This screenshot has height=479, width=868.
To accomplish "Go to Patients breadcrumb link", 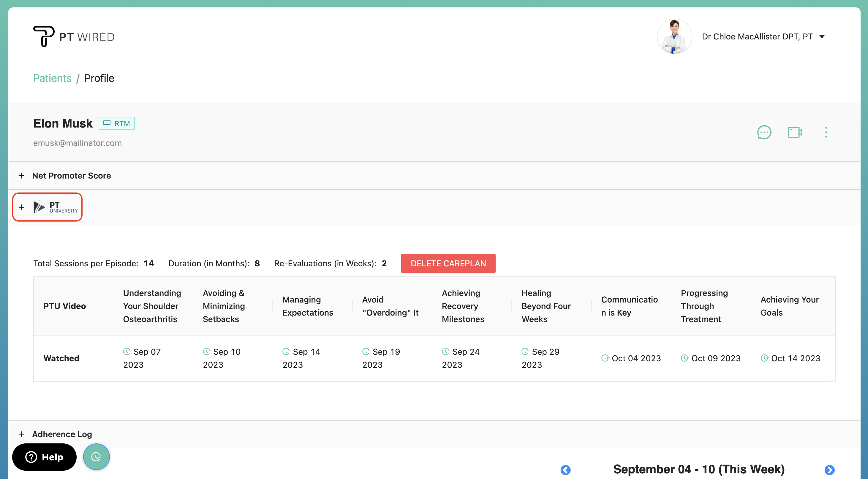I will point(52,78).
